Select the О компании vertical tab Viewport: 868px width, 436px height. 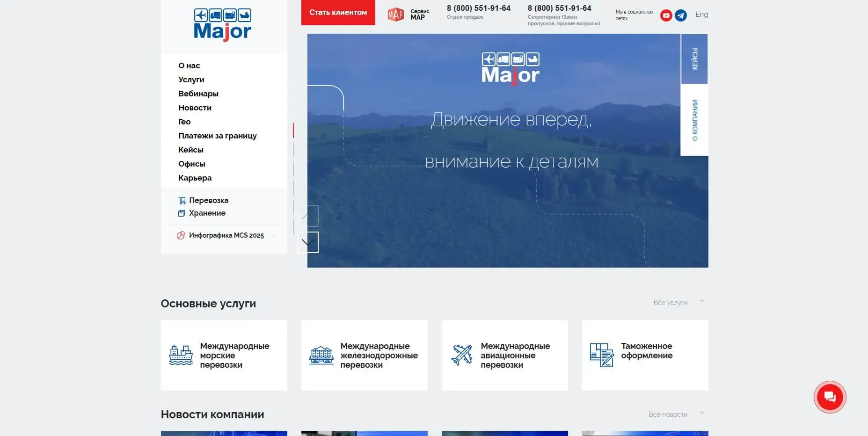pyautogui.click(x=694, y=120)
